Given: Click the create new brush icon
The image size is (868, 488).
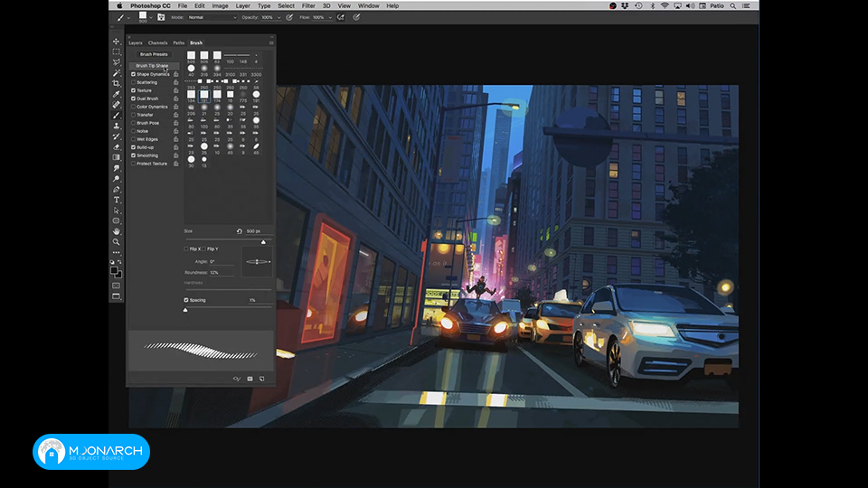Looking at the screenshot, I should (262, 379).
